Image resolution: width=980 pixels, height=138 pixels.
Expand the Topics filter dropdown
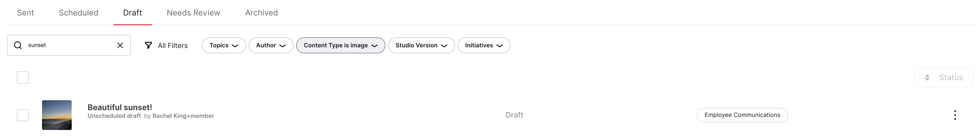(224, 45)
